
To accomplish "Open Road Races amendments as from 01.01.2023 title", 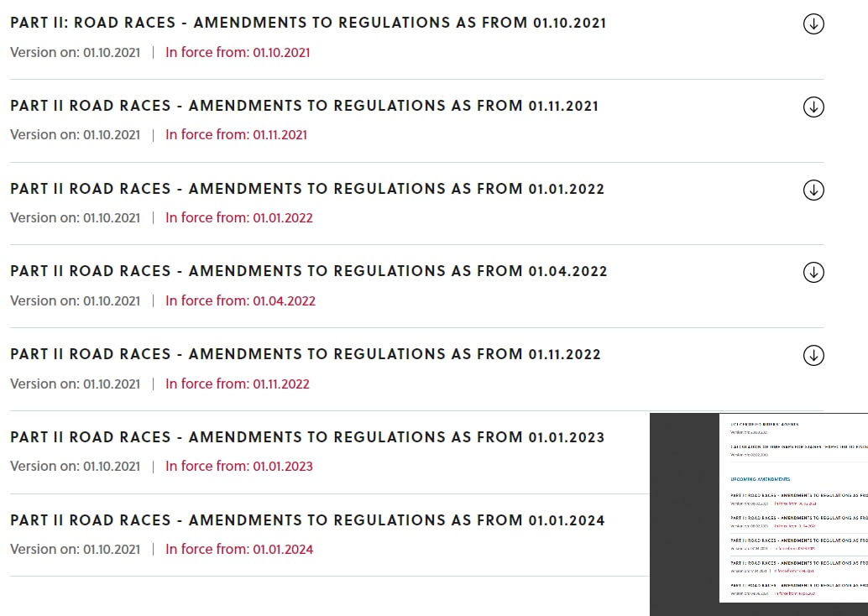I will tap(307, 437).
